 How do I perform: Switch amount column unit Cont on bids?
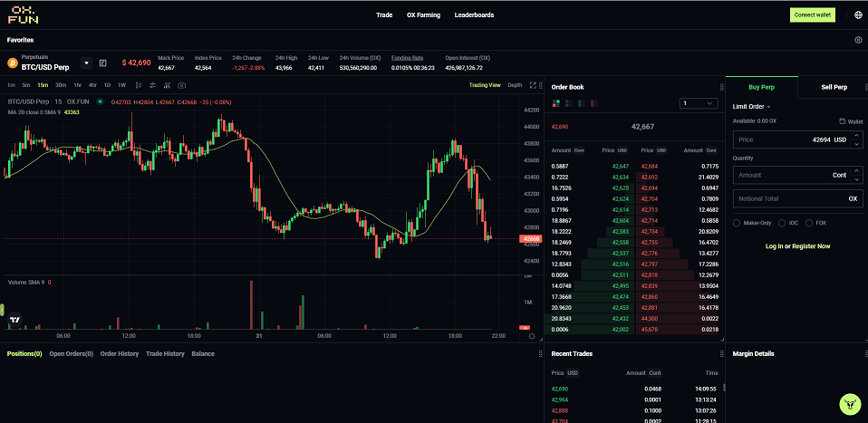(579, 150)
